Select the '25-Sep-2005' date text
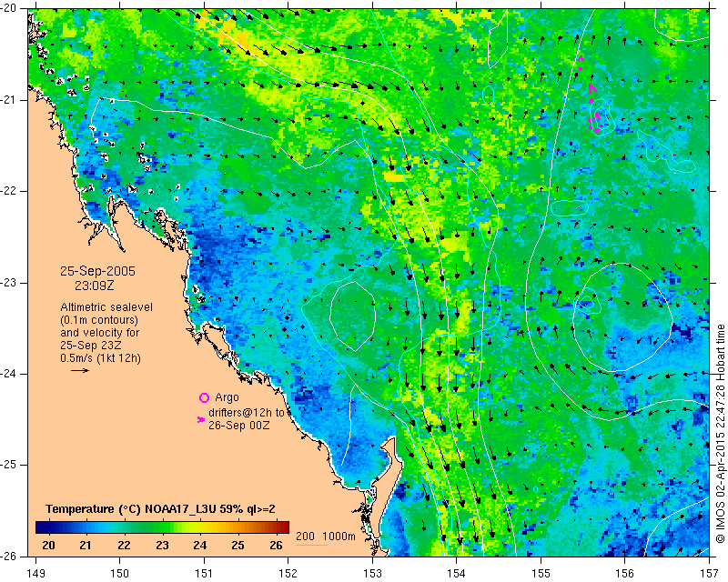The image size is (728, 582). (x=97, y=271)
